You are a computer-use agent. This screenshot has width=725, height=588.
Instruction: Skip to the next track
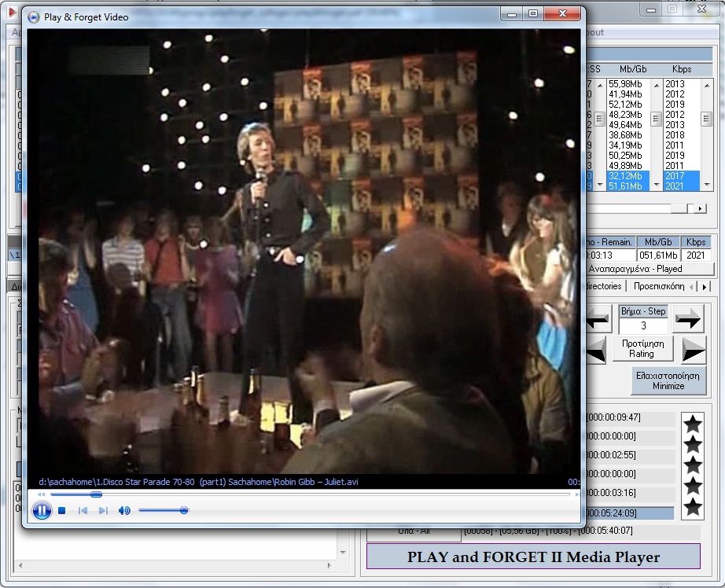[103, 510]
